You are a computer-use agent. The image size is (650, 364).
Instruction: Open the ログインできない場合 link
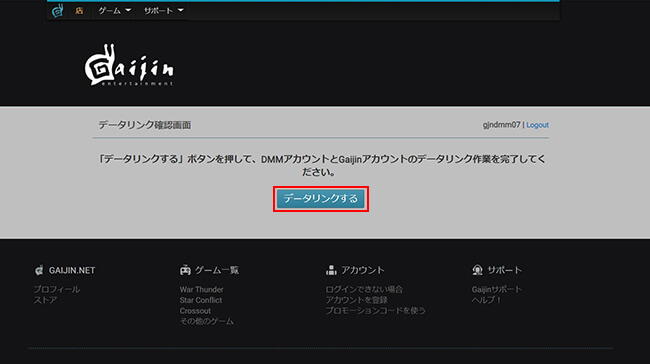pos(364,289)
